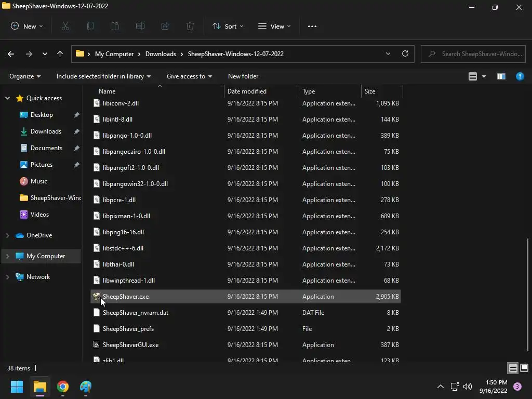Screen dimensions: 532x399
Task: Open the Sort dropdown
Action: [x=228, y=26]
